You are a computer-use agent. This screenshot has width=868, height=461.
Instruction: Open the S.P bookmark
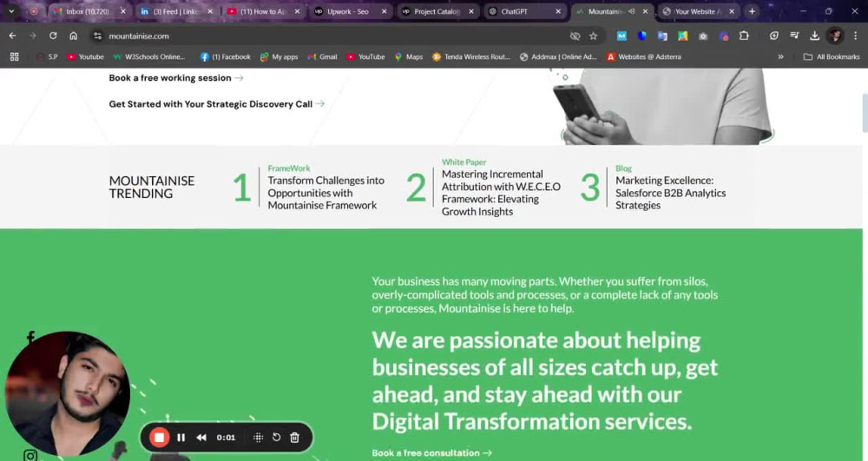coord(48,57)
